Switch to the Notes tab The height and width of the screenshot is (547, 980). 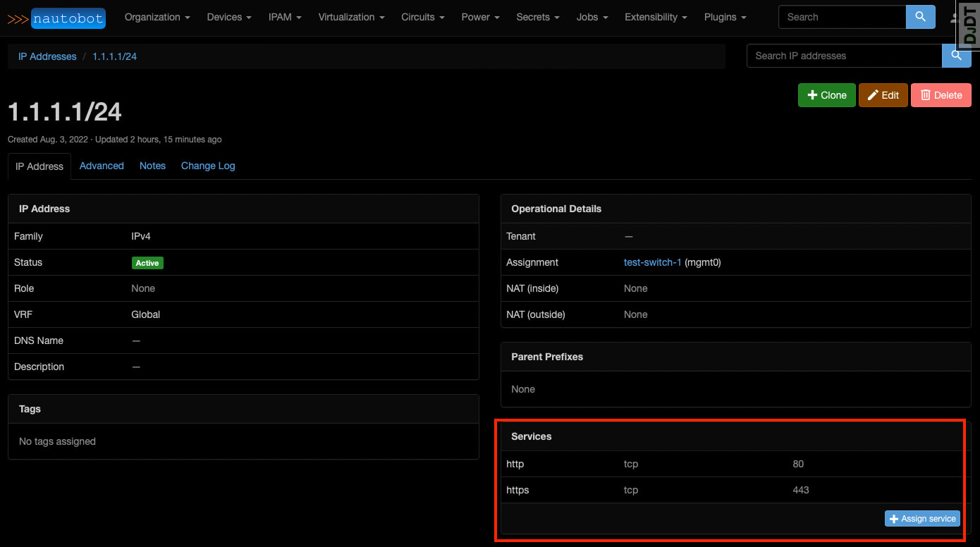click(152, 166)
